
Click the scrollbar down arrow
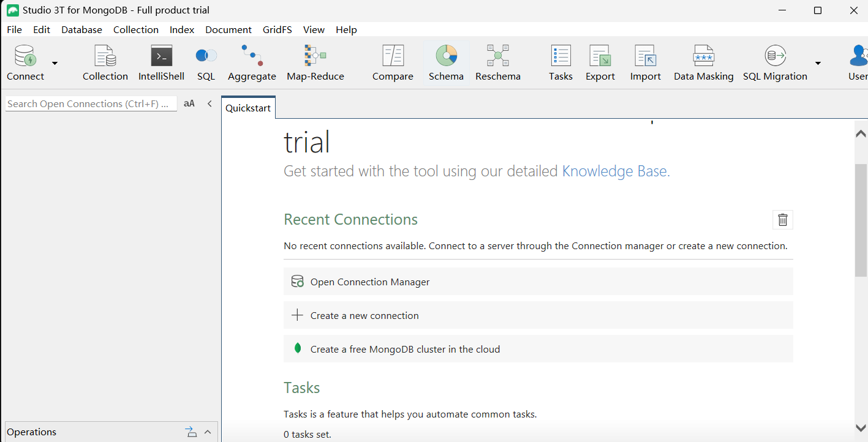click(x=861, y=428)
